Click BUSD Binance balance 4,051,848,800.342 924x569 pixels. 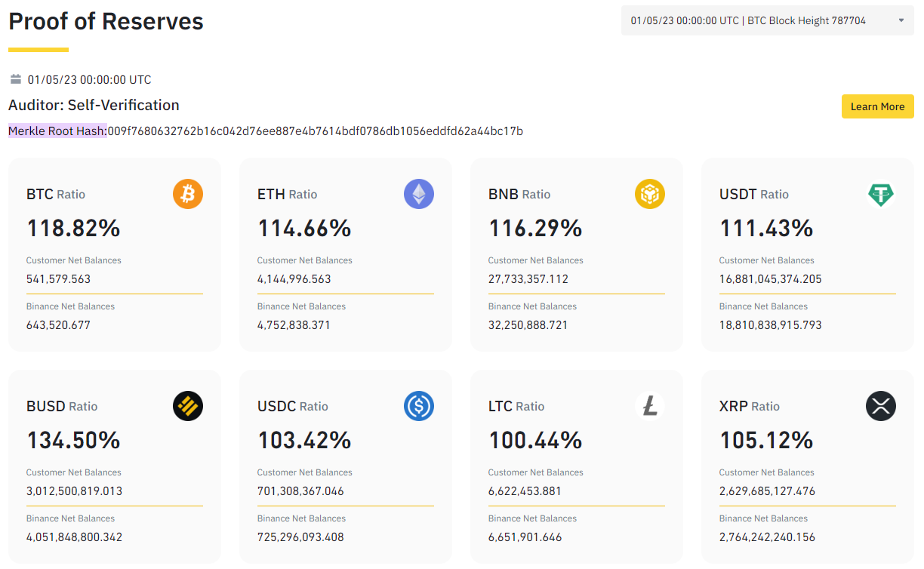[74, 537]
